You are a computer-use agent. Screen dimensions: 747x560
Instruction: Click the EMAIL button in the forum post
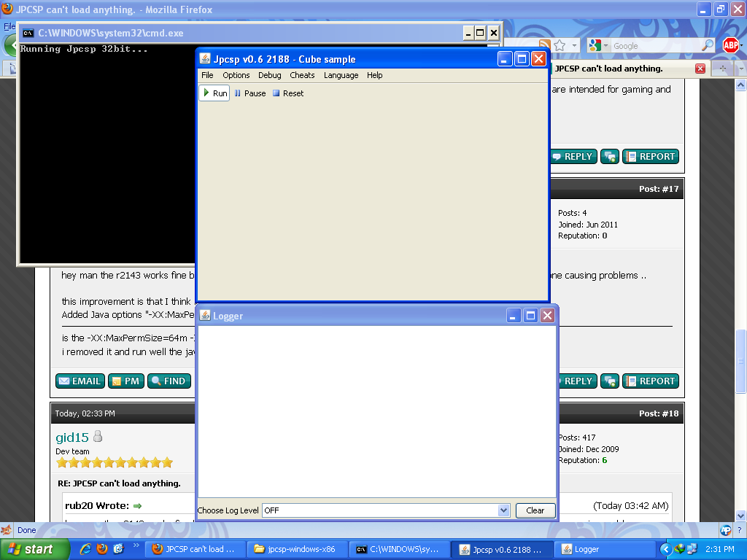click(80, 381)
